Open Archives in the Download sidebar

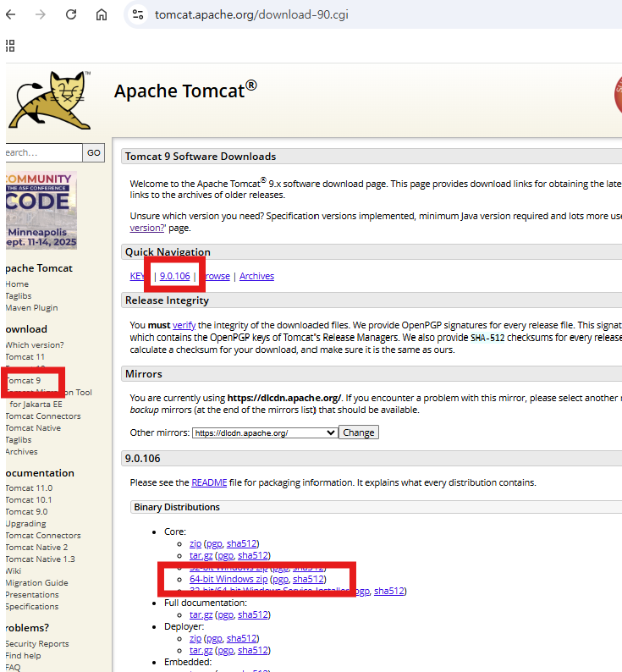(21, 452)
